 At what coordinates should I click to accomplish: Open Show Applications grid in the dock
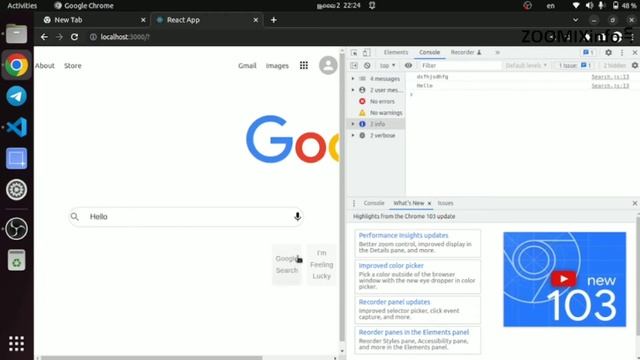click(x=16, y=344)
